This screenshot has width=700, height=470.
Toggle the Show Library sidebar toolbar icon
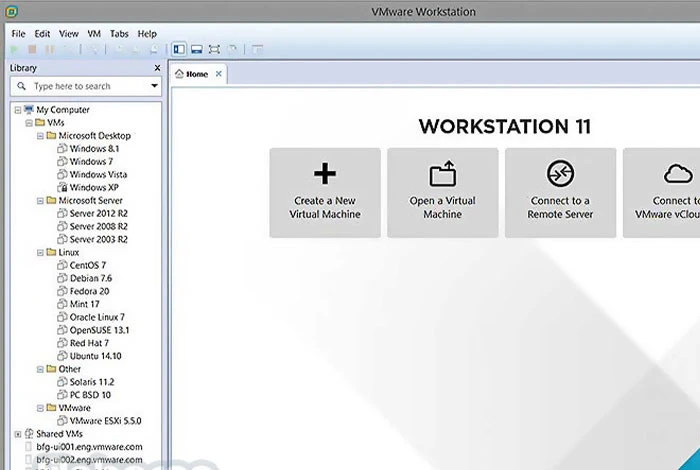tap(179, 49)
